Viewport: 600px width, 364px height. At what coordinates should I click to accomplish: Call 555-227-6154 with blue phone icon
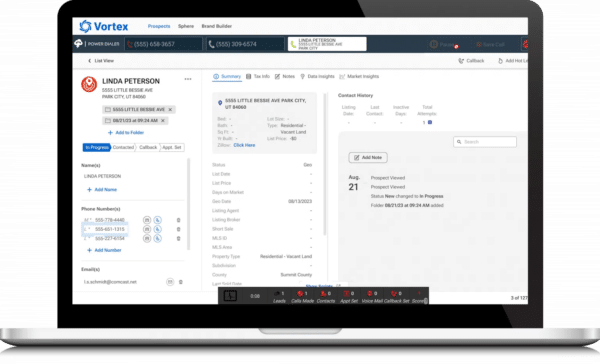(158, 238)
